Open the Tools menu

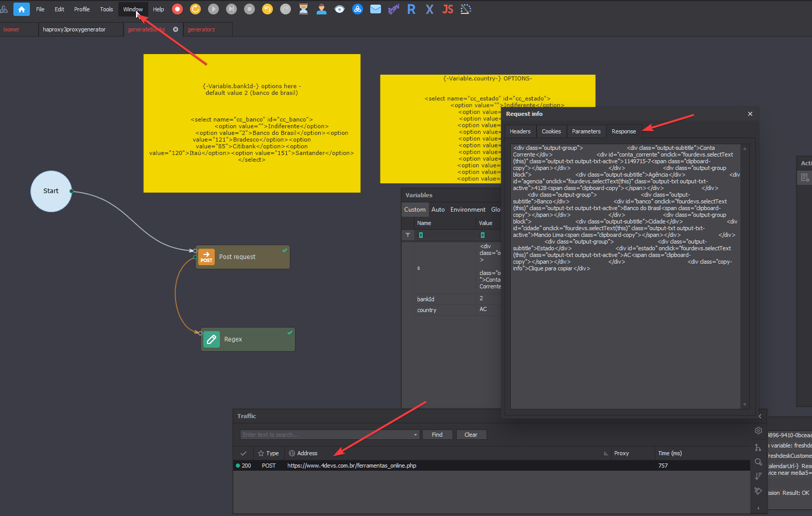pyautogui.click(x=106, y=9)
